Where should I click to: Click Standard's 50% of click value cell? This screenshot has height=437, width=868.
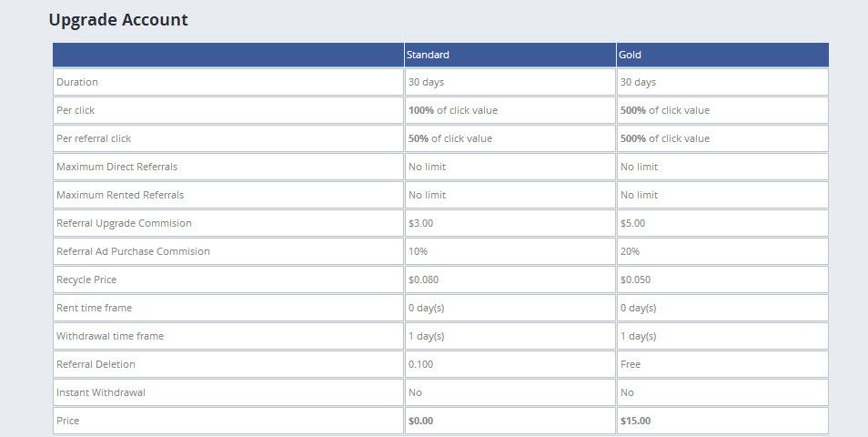tap(450, 138)
